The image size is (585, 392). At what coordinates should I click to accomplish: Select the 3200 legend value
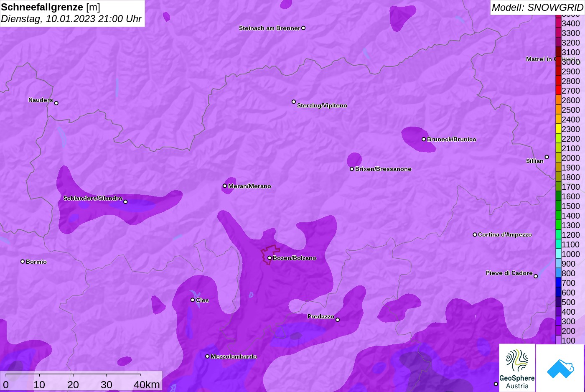click(x=571, y=43)
